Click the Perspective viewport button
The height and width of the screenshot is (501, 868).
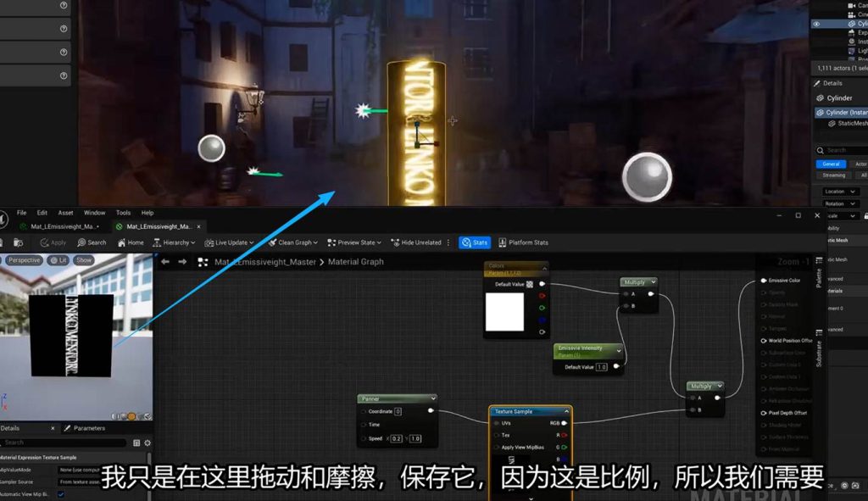[x=24, y=260]
